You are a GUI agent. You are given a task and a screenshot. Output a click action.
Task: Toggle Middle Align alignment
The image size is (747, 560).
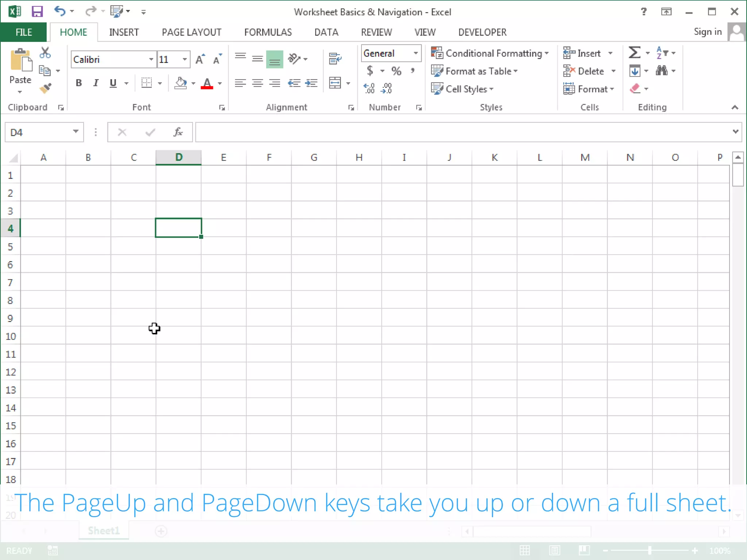pos(258,58)
